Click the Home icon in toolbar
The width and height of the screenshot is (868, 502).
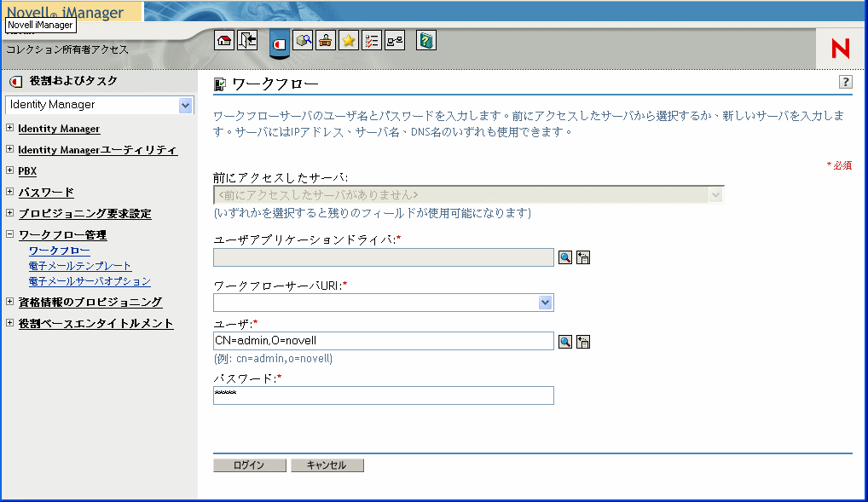click(224, 41)
